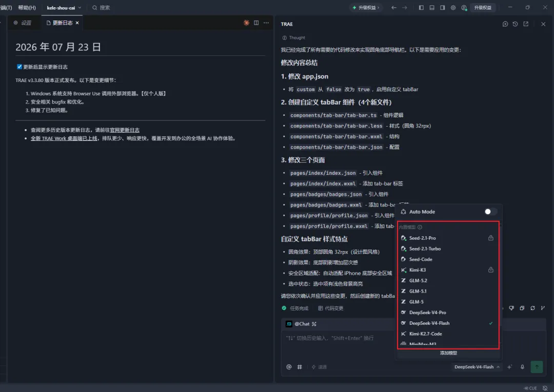Start a new chat with the plus bubble icon

pos(505,24)
